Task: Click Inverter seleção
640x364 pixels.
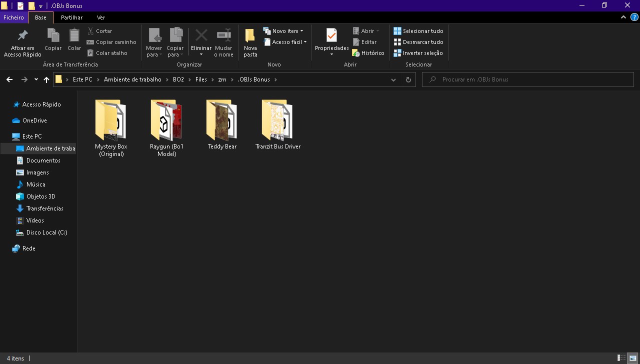Action: (418, 53)
